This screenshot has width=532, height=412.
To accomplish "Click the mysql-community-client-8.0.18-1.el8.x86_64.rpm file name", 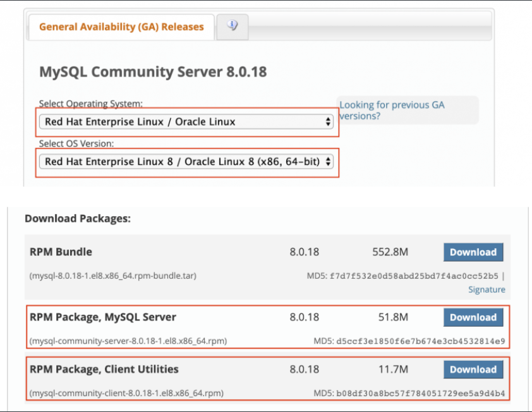I will click(x=126, y=393).
